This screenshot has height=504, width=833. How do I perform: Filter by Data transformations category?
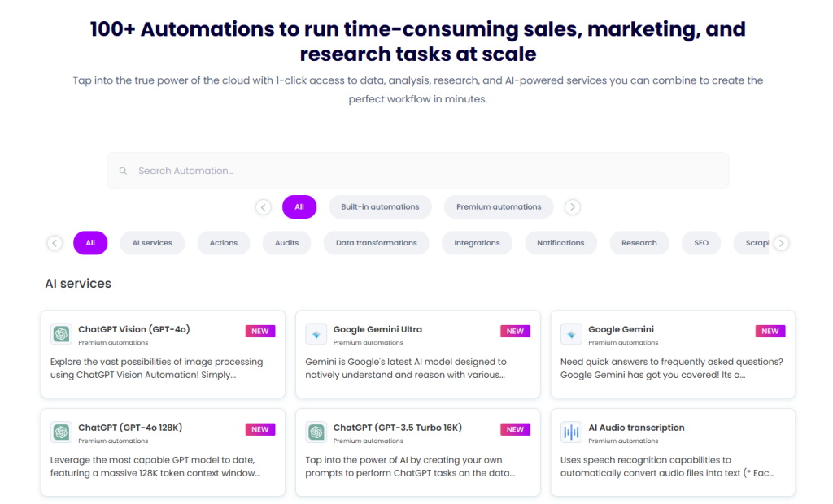click(x=376, y=243)
